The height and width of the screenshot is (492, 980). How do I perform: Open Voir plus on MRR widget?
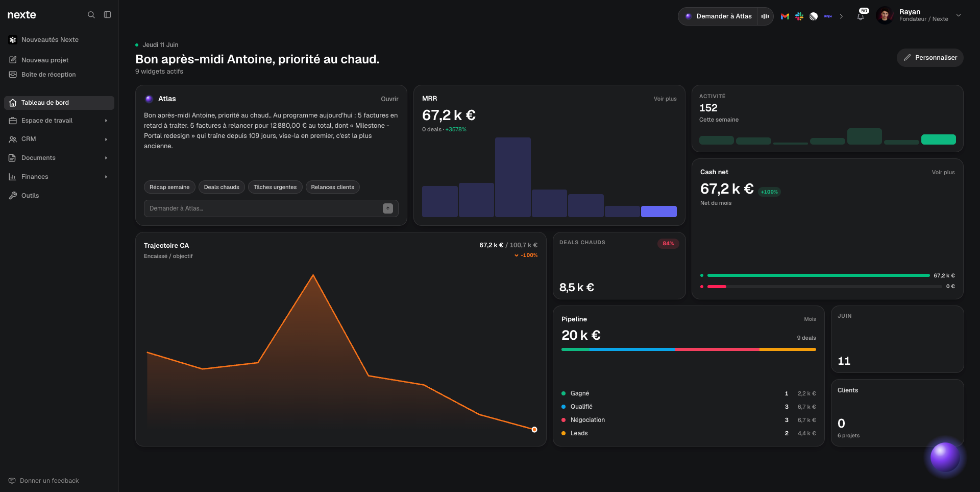click(x=665, y=99)
